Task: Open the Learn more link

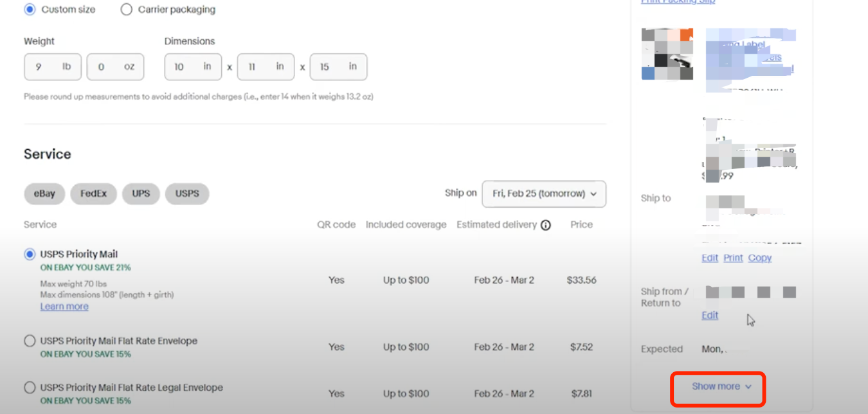Action: 64,307
